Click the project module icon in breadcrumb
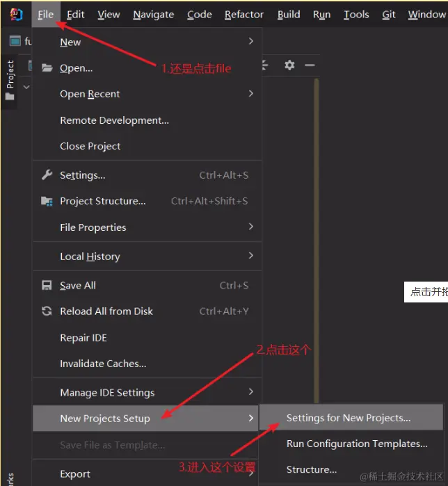The height and width of the screenshot is (486, 448). pyautogui.click(x=15, y=41)
